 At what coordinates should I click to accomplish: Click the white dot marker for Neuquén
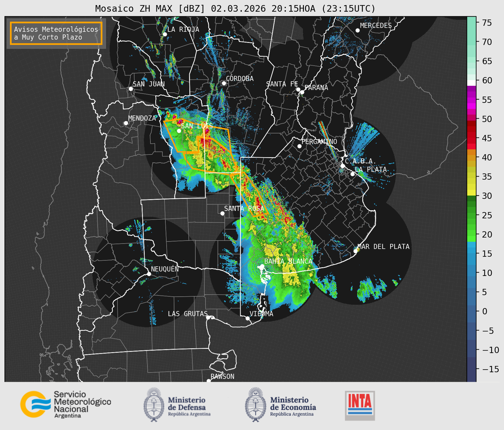[x=149, y=274]
